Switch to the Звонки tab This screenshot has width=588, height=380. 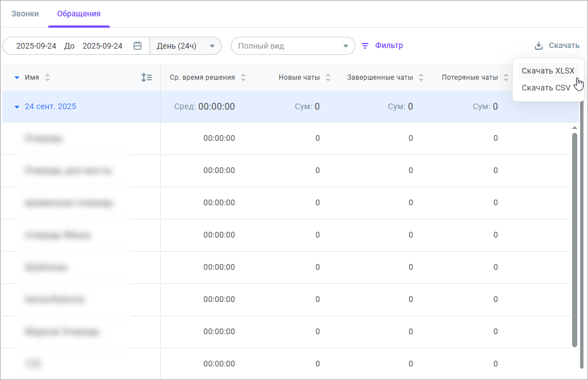pos(25,14)
